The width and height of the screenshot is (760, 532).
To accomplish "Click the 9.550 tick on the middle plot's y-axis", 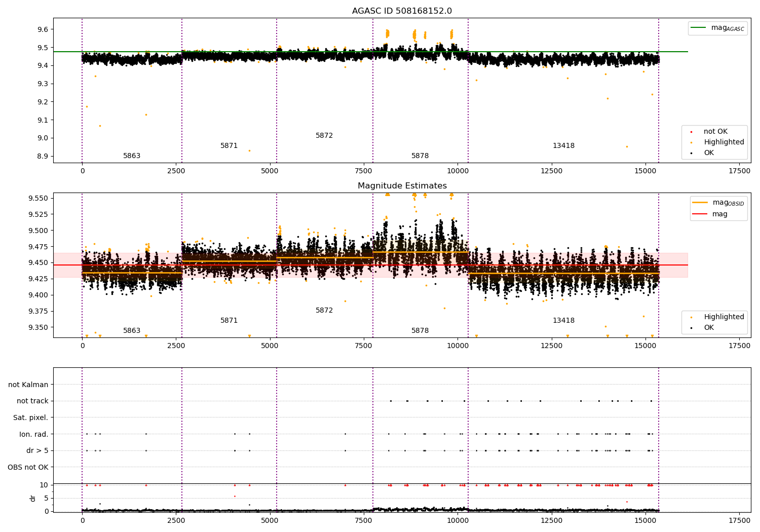I will pos(39,198).
